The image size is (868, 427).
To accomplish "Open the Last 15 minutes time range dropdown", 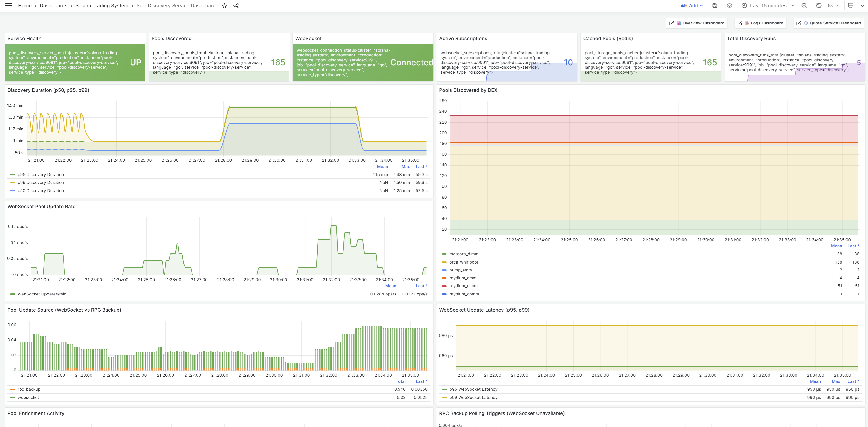I will pos(769,5).
